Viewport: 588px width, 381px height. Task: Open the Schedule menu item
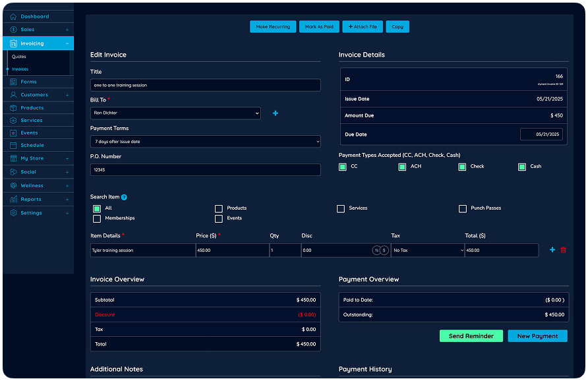tap(38, 145)
